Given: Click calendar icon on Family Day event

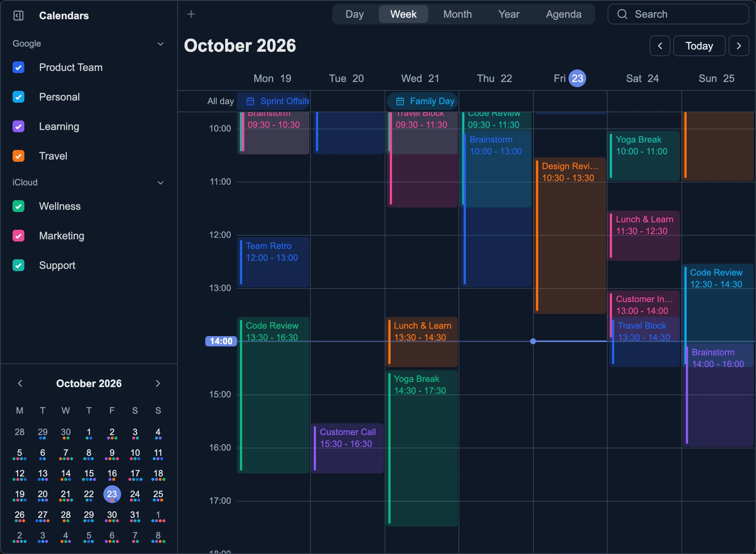Looking at the screenshot, I should (400, 101).
